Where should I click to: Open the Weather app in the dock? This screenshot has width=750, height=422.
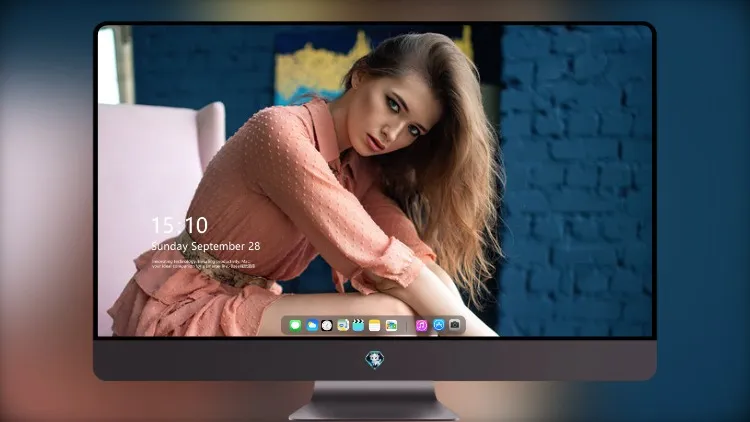pos(312,325)
